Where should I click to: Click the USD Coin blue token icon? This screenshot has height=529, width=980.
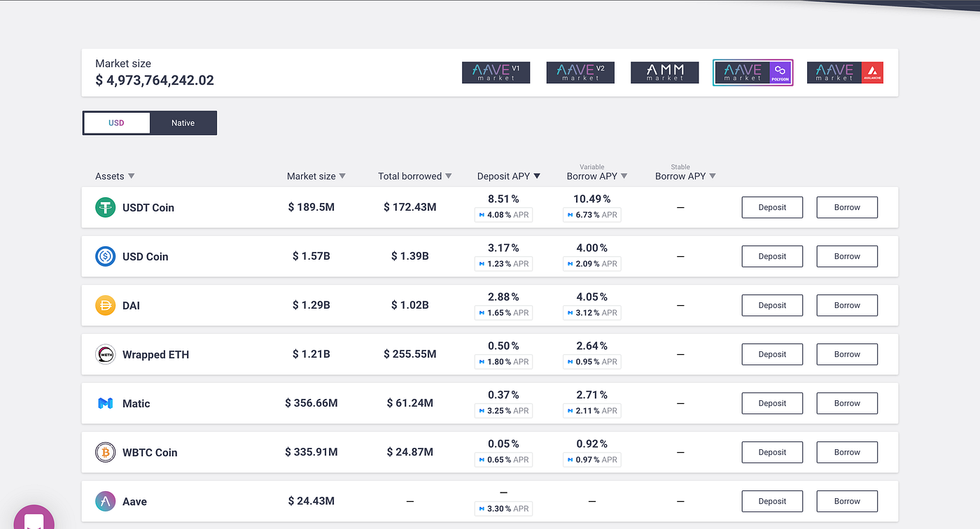[x=105, y=256]
